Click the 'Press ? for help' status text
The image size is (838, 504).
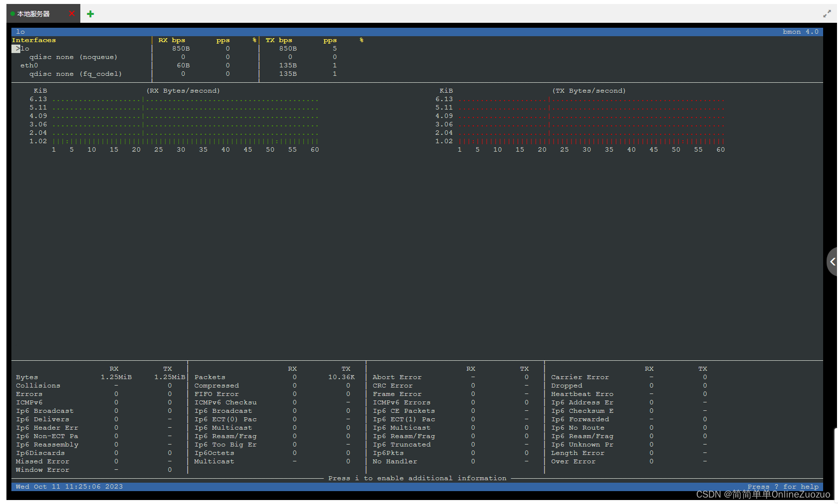pos(783,487)
